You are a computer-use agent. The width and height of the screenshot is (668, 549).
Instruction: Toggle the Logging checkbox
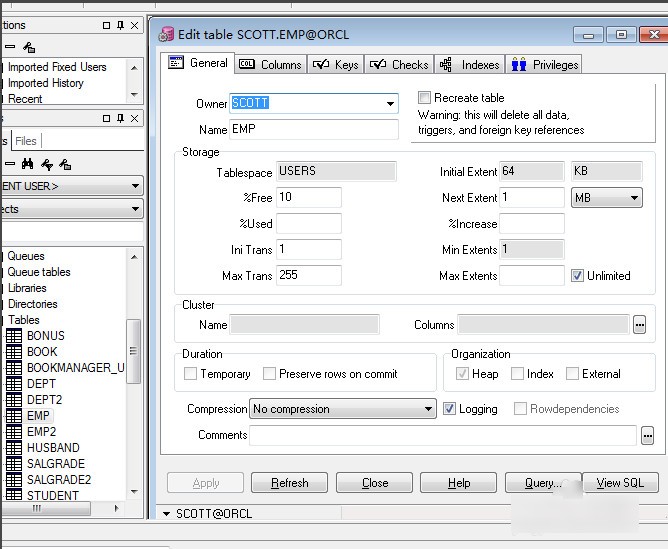click(x=449, y=408)
